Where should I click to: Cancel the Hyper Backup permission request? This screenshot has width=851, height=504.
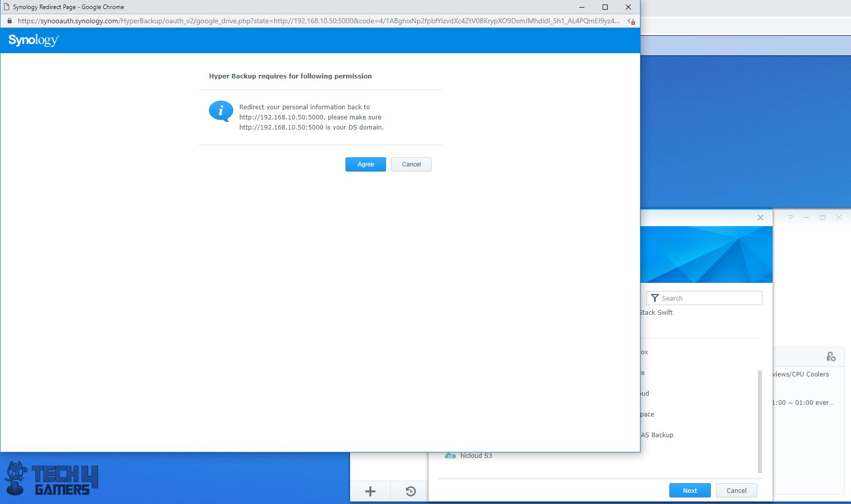click(411, 164)
